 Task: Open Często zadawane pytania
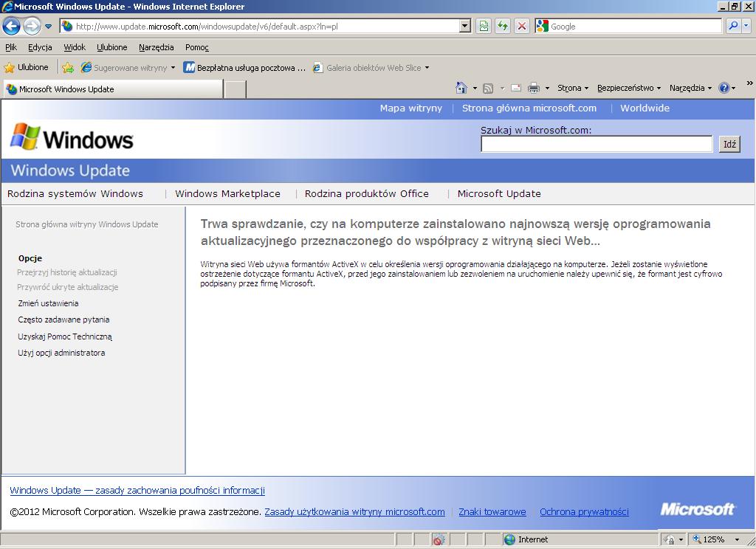coord(63,320)
